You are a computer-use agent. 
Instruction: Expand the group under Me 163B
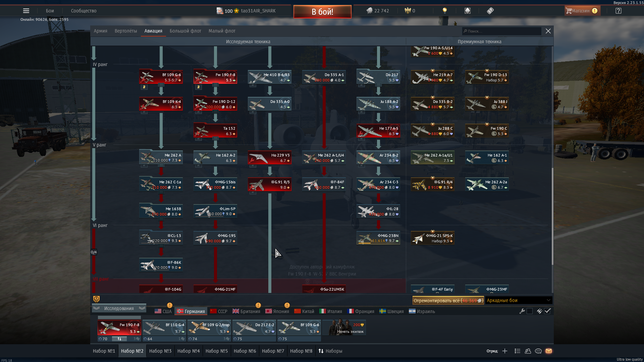(x=161, y=219)
